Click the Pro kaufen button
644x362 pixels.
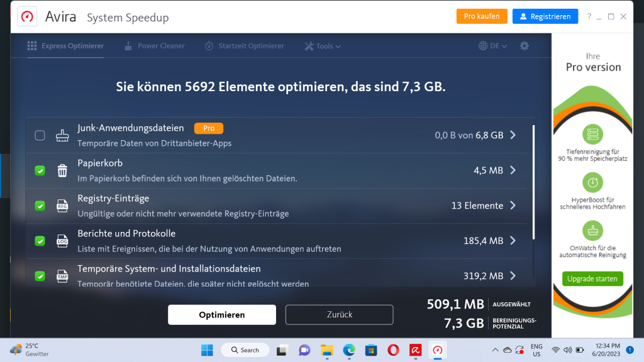click(x=482, y=16)
